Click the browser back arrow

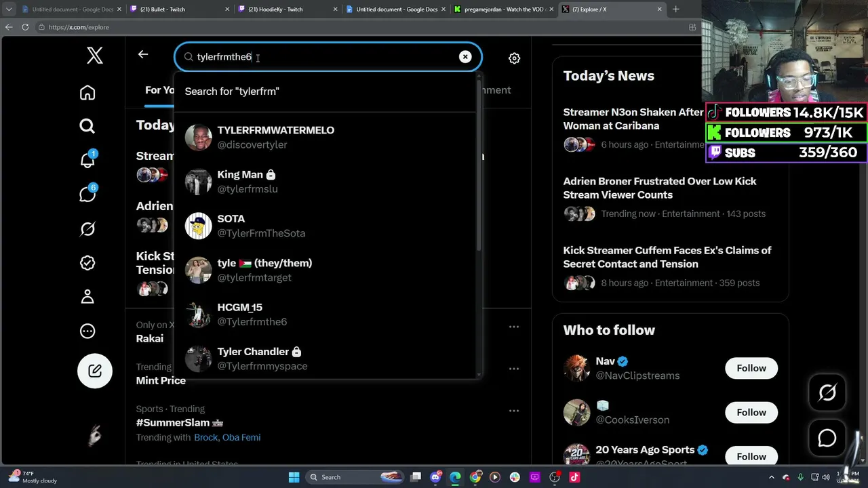[9, 27]
